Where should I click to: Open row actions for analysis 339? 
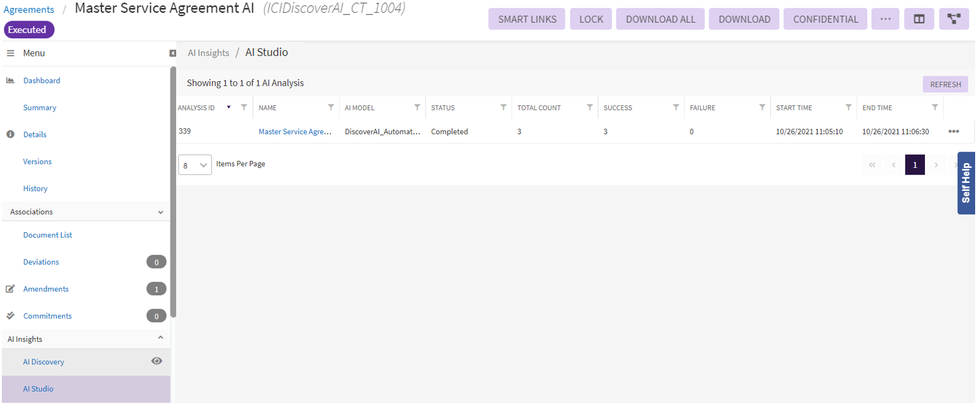(x=953, y=132)
